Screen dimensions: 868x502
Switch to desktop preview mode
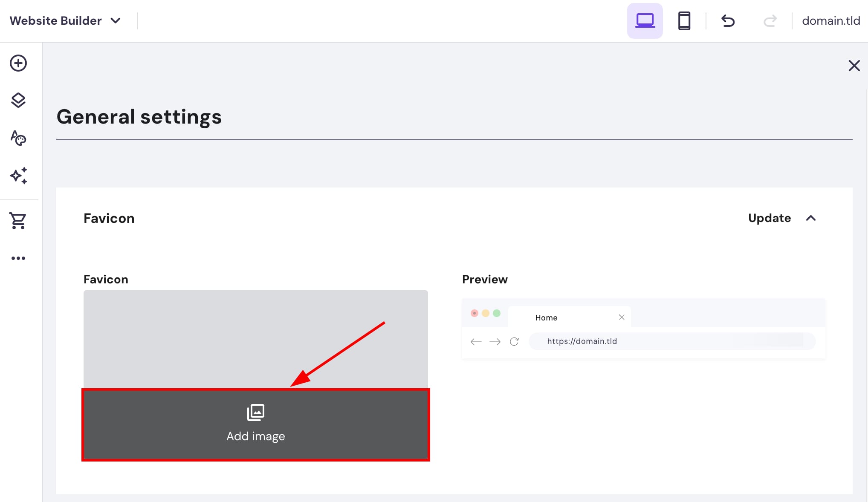coord(645,20)
